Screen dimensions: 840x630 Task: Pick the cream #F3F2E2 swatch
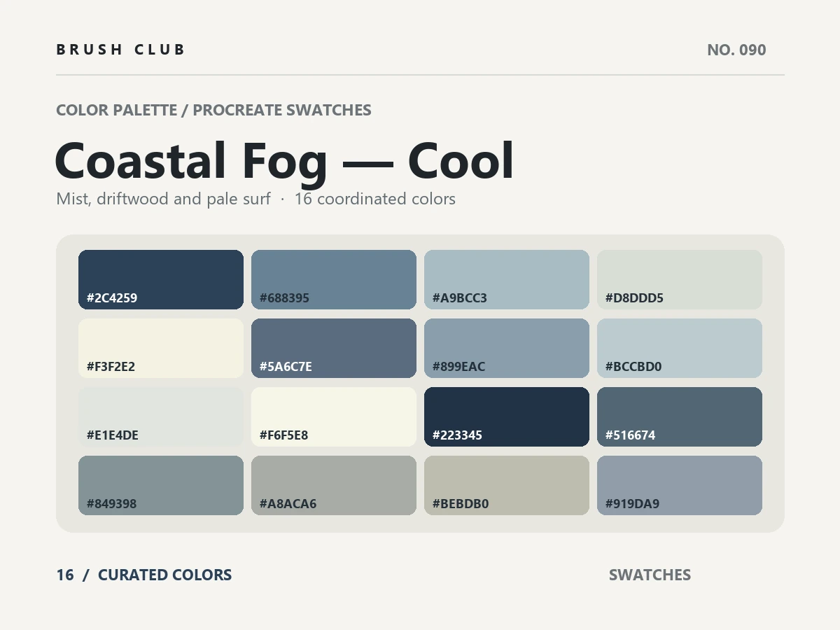click(161, 348)
